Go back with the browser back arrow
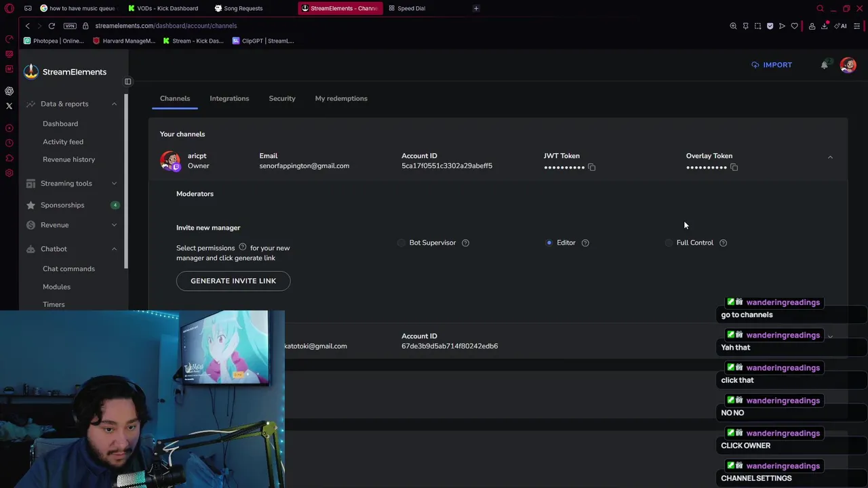Screen dimensions: 868x488 pyautogui.click(x=27, y=26)
